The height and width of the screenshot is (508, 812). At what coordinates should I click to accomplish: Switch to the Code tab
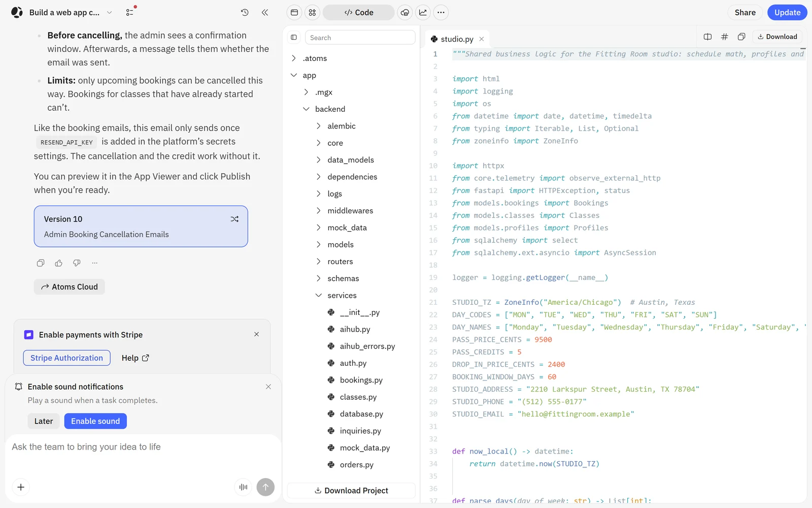(358, 12)
